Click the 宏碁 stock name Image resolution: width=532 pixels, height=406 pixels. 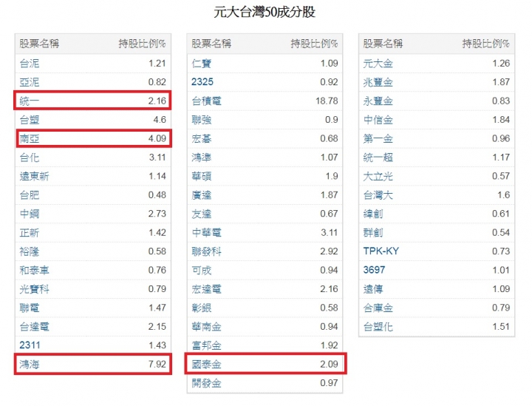[x=202, y=138]
